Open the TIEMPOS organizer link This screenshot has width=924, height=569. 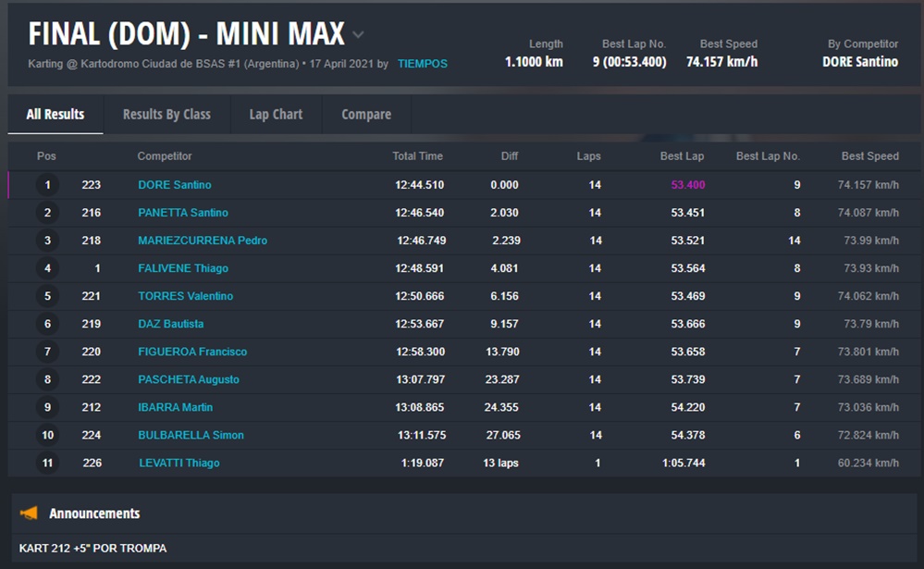[422, 64]
